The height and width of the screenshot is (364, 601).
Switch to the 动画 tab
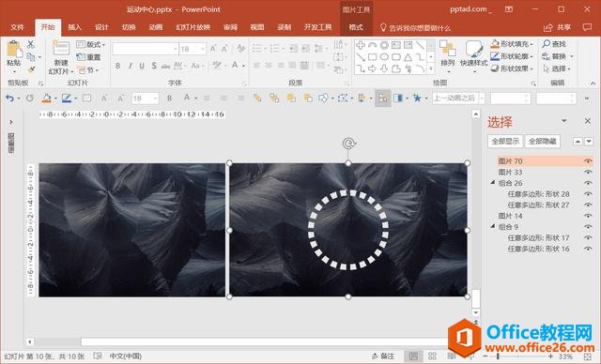[x=156, y=27]
